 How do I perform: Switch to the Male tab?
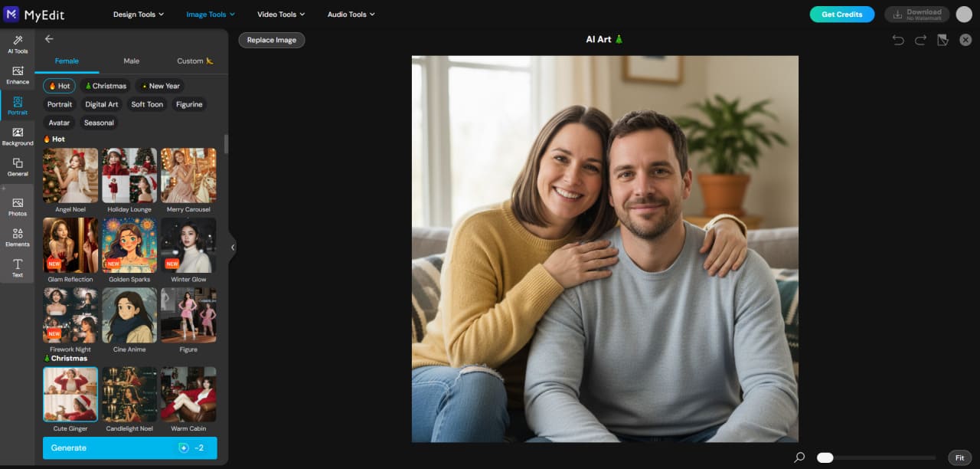[x=131, y=61]
